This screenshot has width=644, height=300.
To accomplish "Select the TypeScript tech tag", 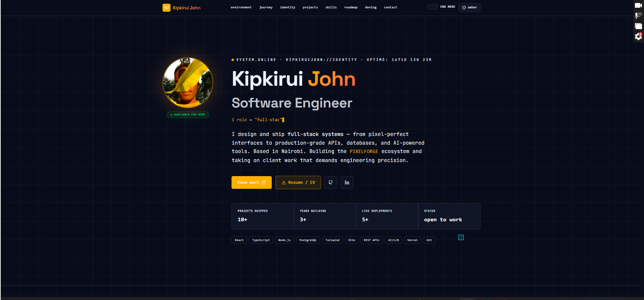I will 261,240.
